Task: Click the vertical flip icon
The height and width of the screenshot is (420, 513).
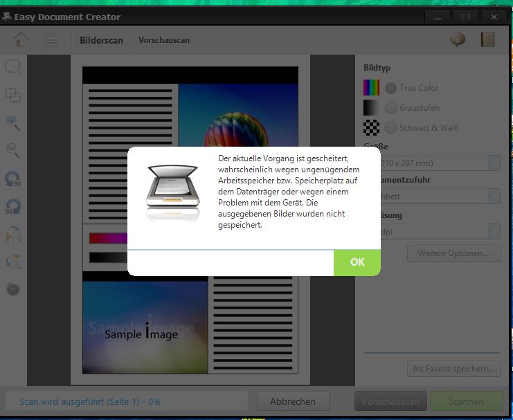Action: click(x=13, y=262)
